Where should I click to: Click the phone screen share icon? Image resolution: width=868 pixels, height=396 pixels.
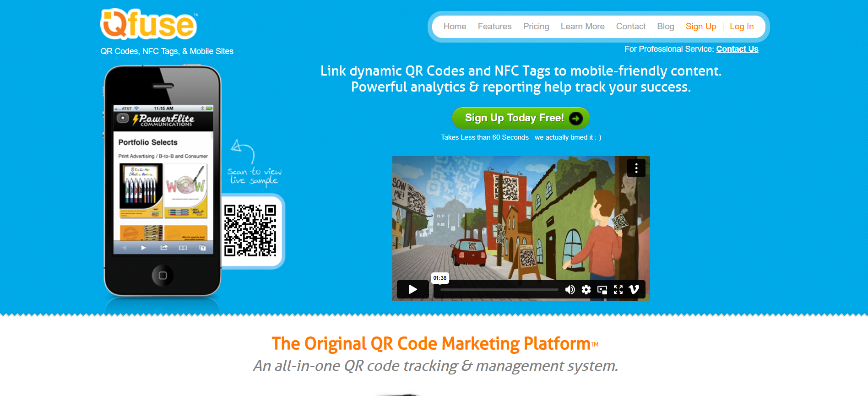pos(163,248)
